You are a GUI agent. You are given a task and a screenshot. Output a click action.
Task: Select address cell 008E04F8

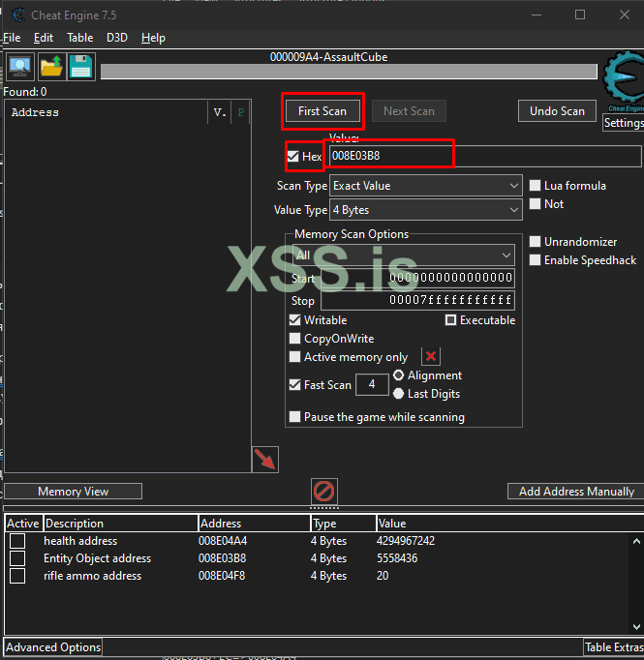(x=222, y=576)
